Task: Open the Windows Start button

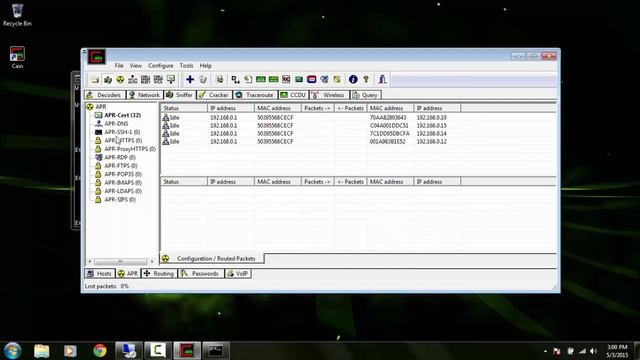Action: (x=12, y=351)
